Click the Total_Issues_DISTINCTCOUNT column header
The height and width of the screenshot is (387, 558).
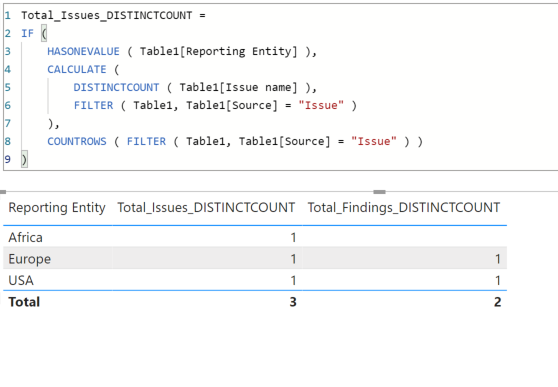(206, 208)
